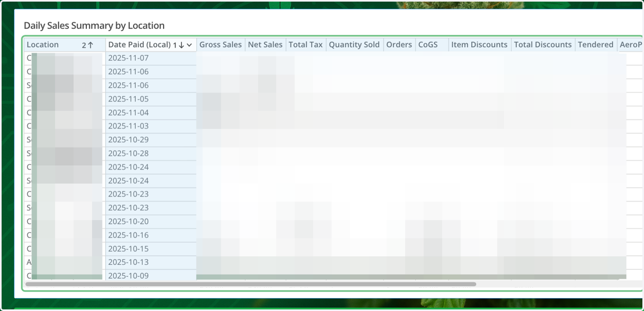Sort by the Location column header

(64, 45)
